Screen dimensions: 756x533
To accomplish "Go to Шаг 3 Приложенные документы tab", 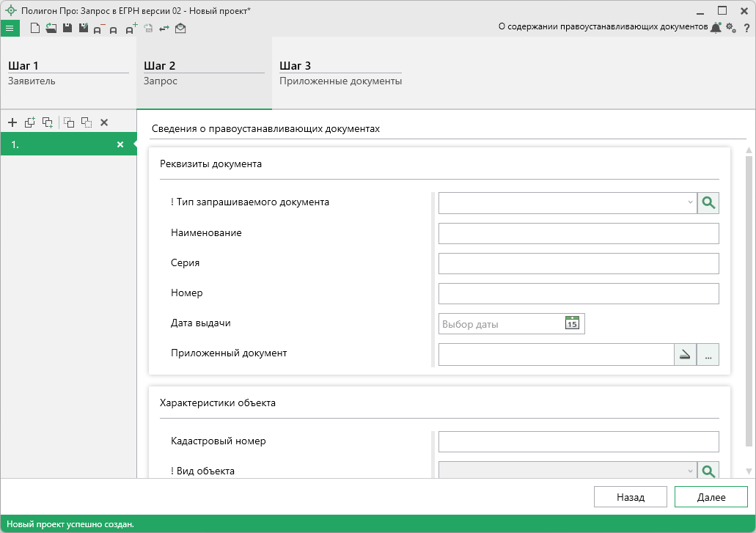I will pyautogui.click(x=340, y=73).
